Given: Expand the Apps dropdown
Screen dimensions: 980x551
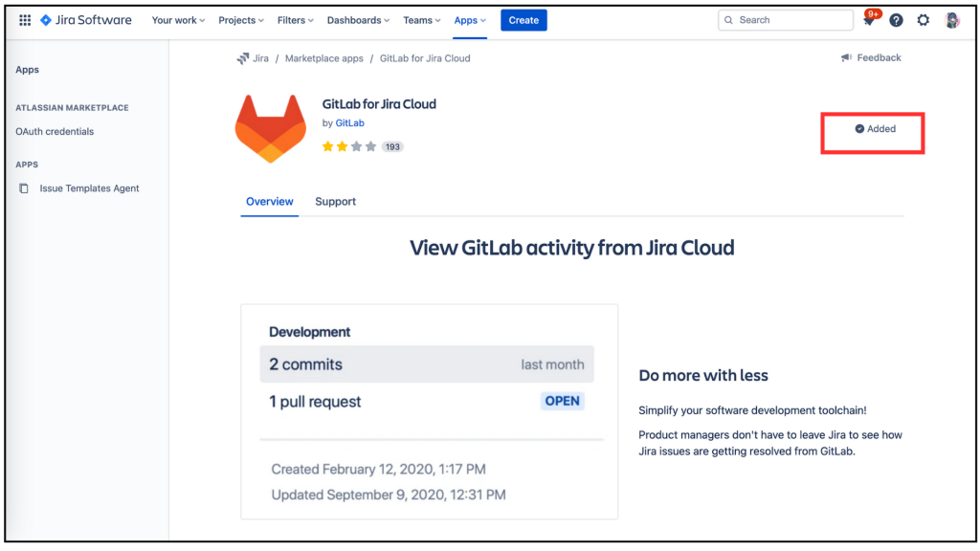Looking at the screenshot, I should [470, 20].
